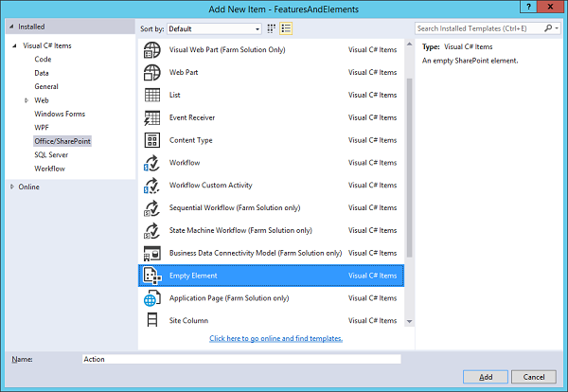This screenshot has height=392, width=568.
Task: Switch to small icons view
Action: point(272,28)
